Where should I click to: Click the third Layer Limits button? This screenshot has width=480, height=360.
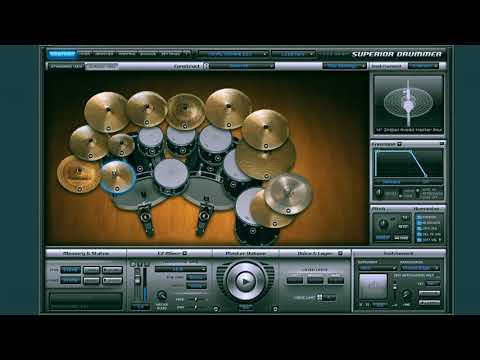(335, 280)
